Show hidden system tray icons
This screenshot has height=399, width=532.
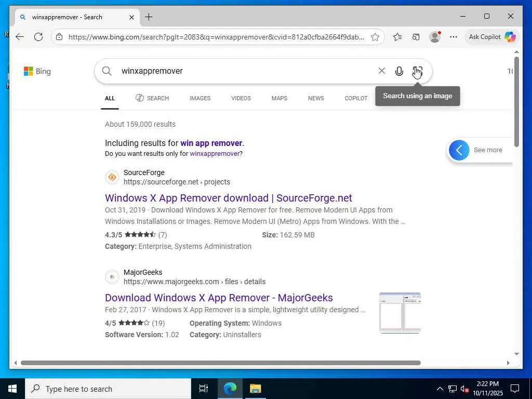(440, 389)
